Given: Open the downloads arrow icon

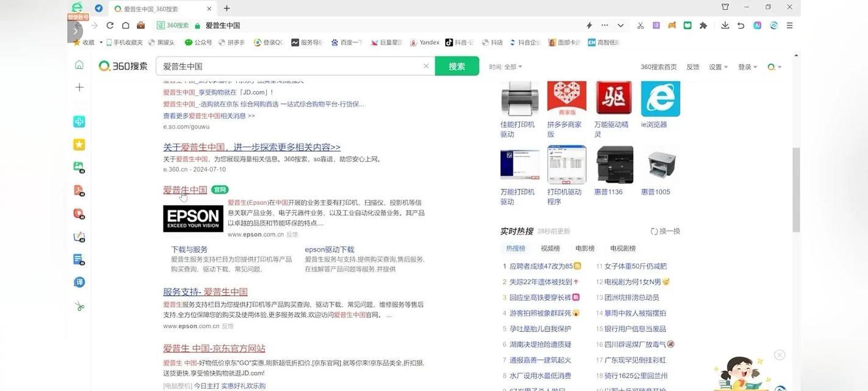Looking at the screenshot, I should pos(725,25).
